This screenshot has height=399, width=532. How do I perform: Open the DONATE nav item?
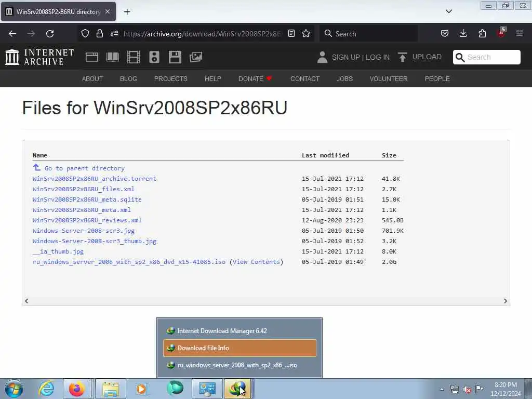pos(255,79)
